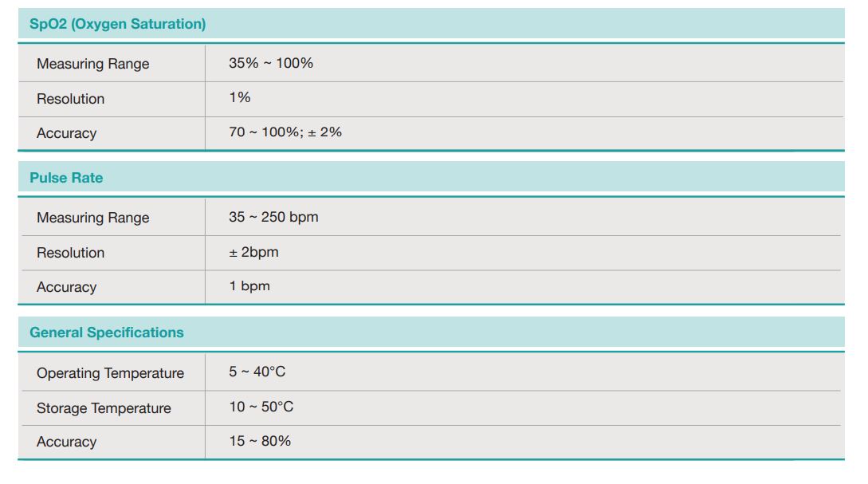Select the 5 ~ 40°C value
The height and width of the screenshot is (484, 868).
click(257, 372)
